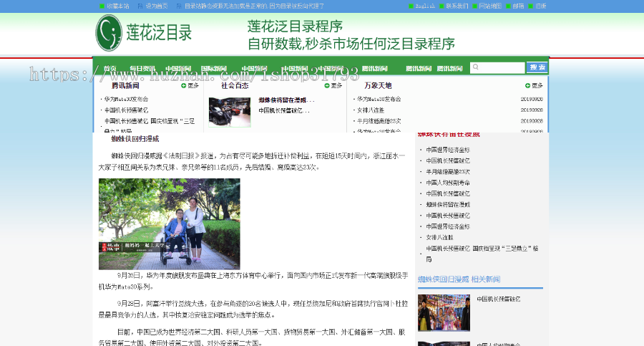Click the green square icon before 联系我们

point(442,6)
